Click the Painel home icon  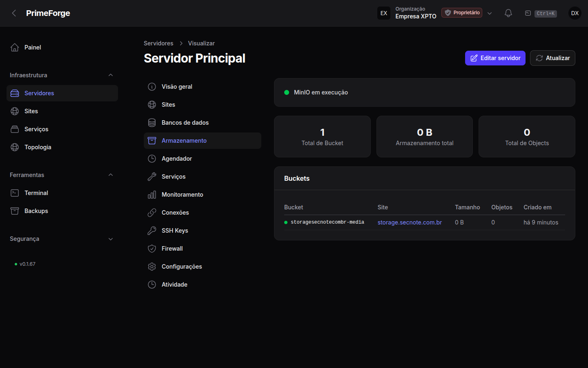(x=15, y=47)
